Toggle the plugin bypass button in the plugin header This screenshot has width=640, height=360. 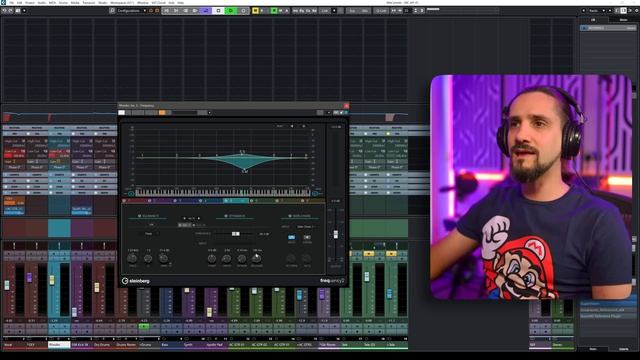pos(122,113)
